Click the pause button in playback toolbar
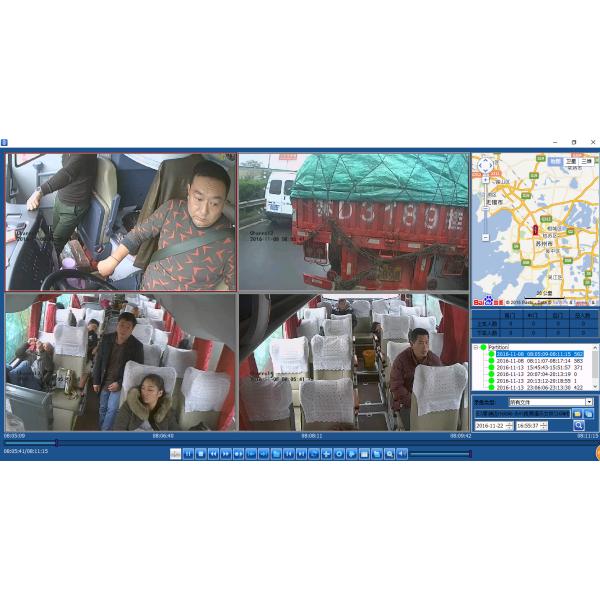 click(188, 454)
